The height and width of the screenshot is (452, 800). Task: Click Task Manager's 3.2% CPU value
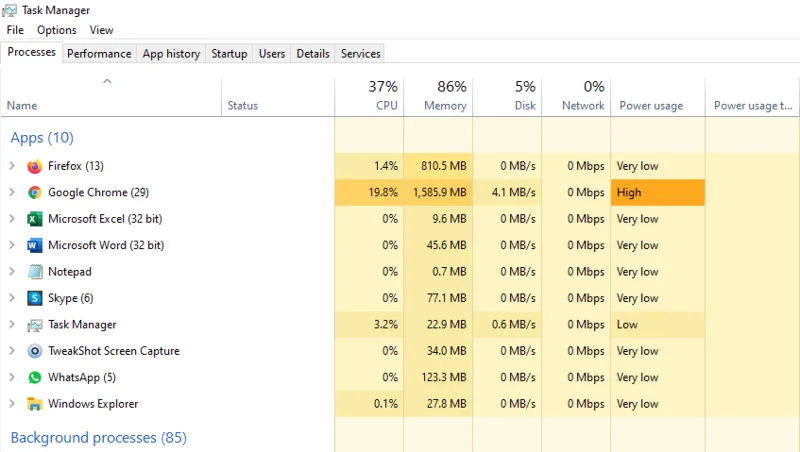386,324
